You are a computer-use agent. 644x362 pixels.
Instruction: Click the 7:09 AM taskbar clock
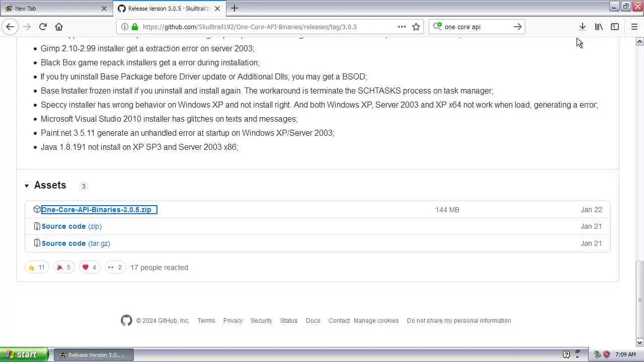tap(625, 354)
